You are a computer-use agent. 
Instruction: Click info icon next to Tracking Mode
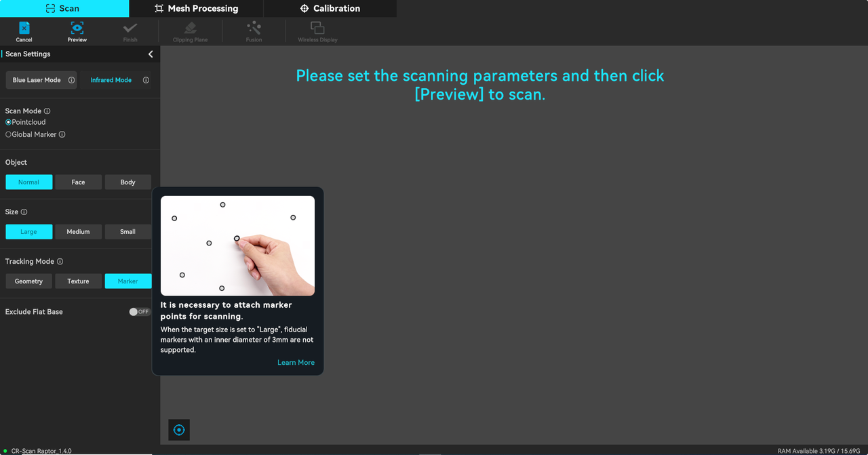[x=60, y=262]
